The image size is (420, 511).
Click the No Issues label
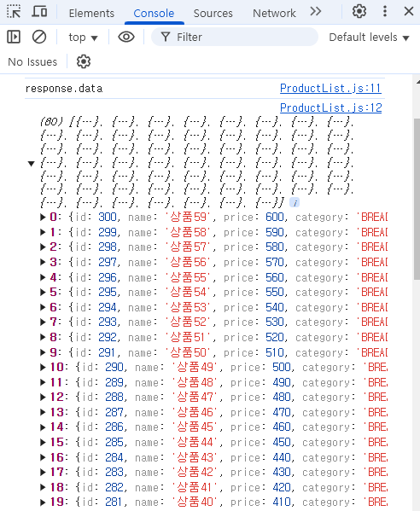pos(32,62)
